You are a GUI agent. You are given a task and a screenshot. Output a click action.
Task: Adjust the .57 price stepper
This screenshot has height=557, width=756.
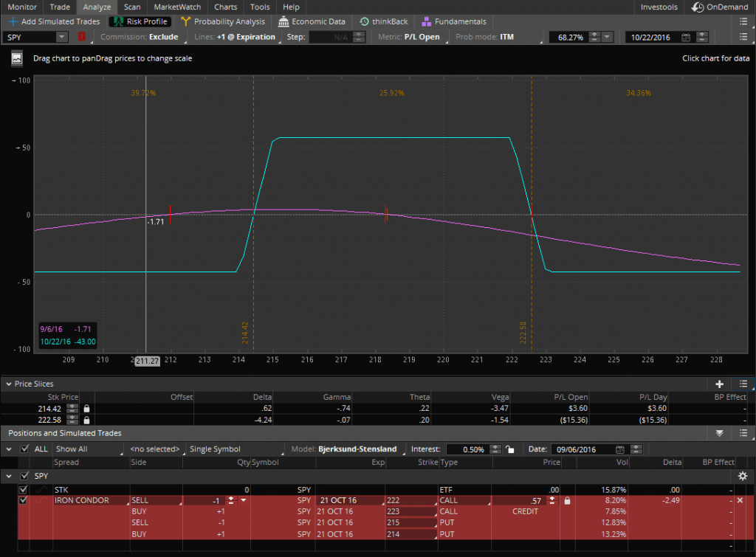pos(552,501)
